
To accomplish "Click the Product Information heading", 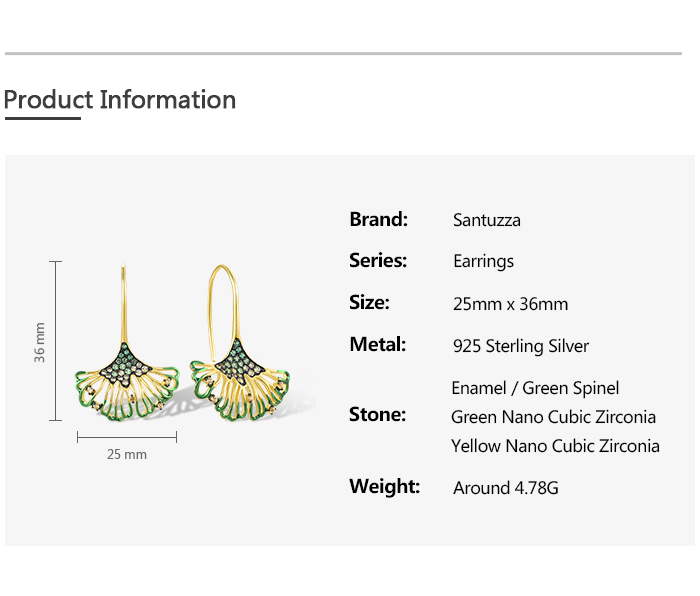I will pos(120,100).
